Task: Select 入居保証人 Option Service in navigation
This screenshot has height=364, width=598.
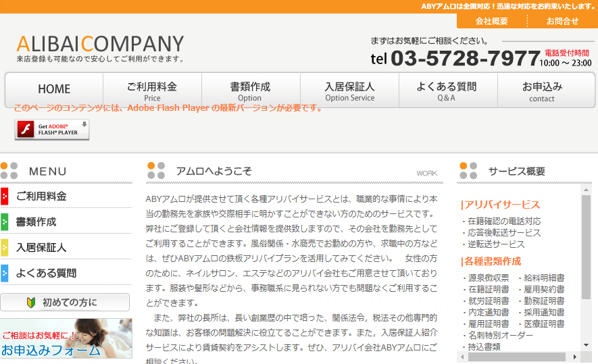Action: pyautogui.click(x=349, y=91)
